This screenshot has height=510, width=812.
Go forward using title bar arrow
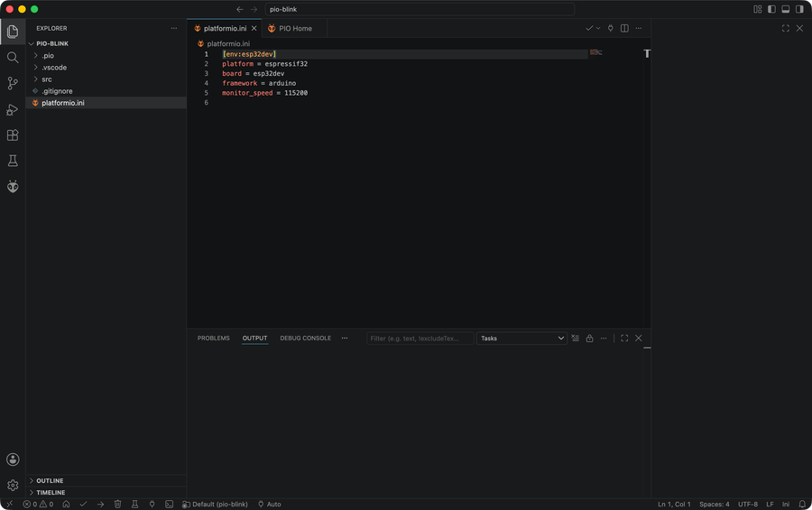click(254, 9)
